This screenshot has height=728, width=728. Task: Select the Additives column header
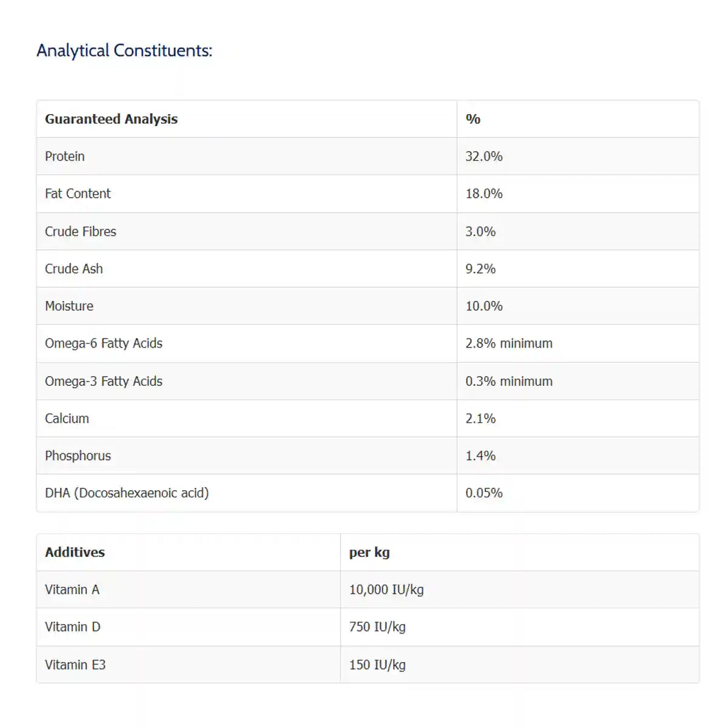click(75, 552)
